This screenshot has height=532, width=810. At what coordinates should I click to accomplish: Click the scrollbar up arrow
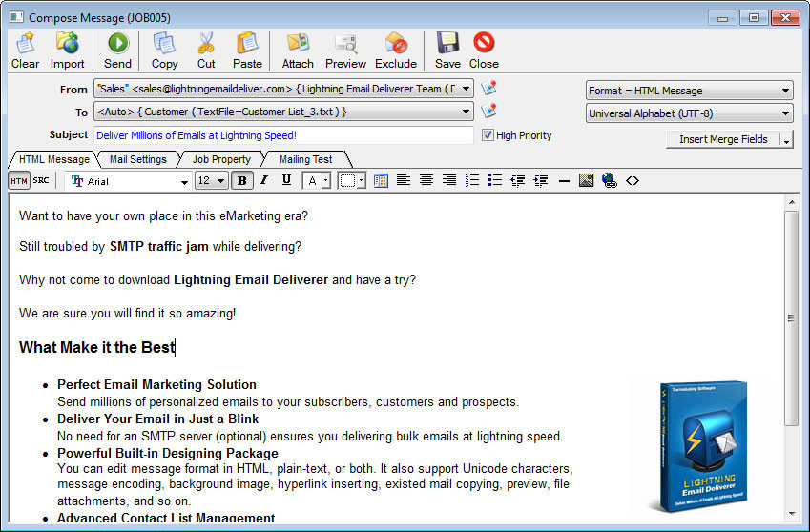tap(792, 202)
